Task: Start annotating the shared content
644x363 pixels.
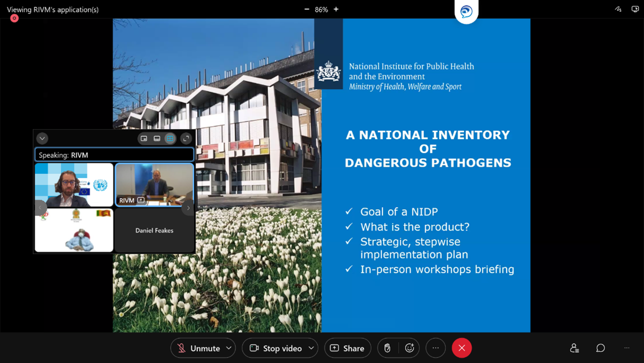Action: click(618, 9)
